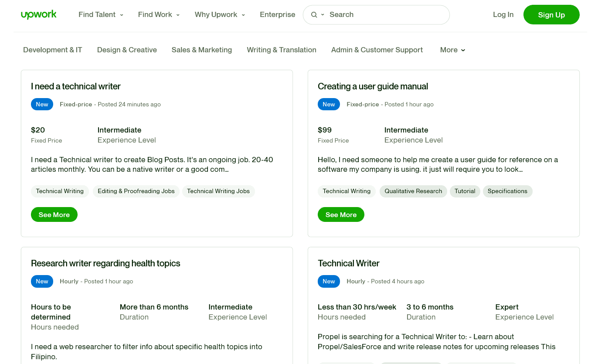The width and height of the screenshot is (598, 364).
Task: Open the Find Talent dropdown
Action: (101, 14)
